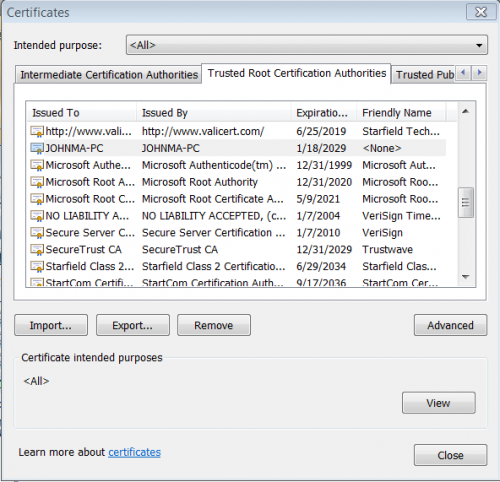Click certificate icon beside SecureTrust CA row
The height and width of the screenshot is (482, 500).
(x=37, y=250)
